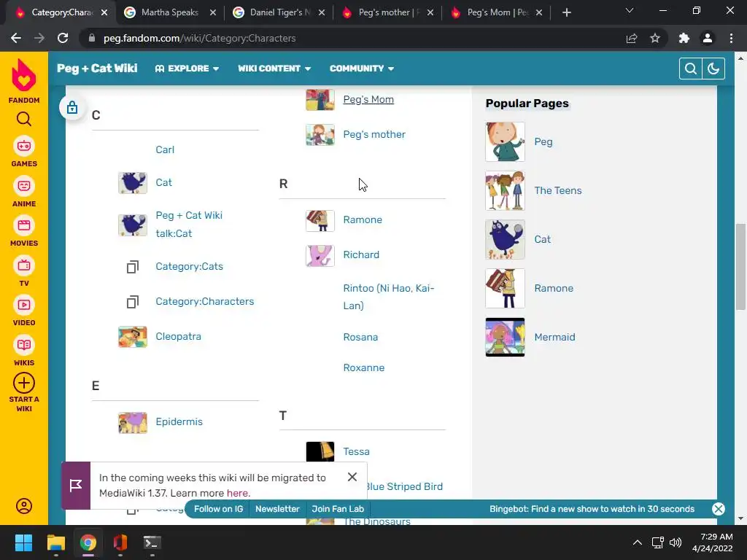The width and height of the screenshot is (747, 560).
Task: Click the Mermaid thumbnail in Popular Pages
Action: point(505,337)
